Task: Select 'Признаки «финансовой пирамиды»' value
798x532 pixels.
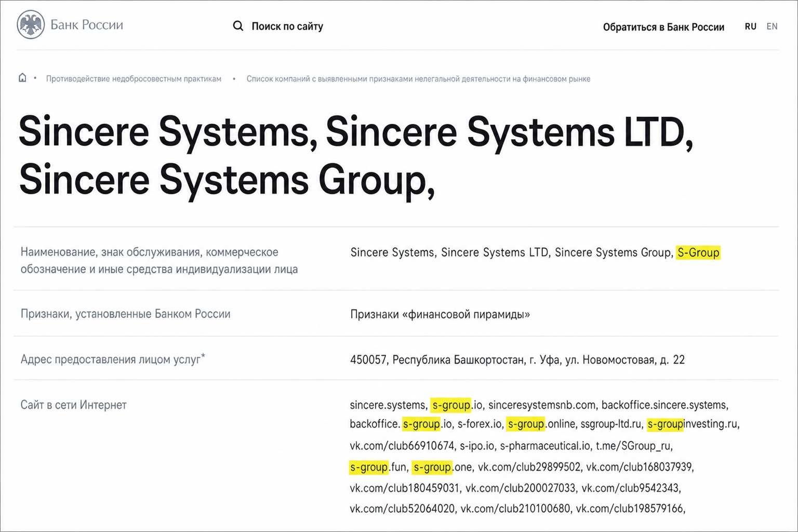Action: pos(440,314)
